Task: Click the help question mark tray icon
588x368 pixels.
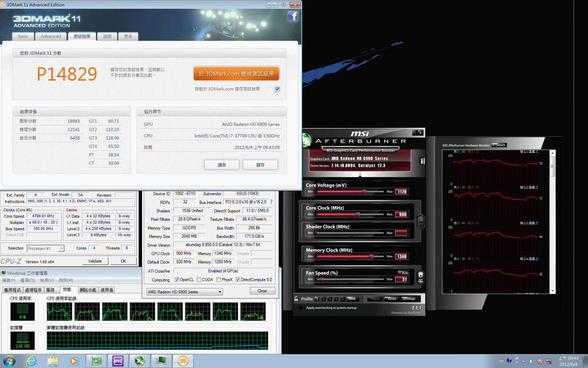Action: tap(509, 360)
